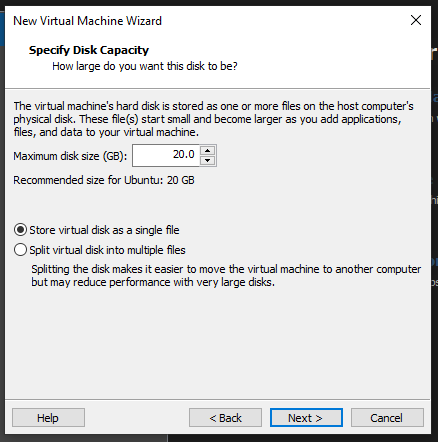Place cursor on the 20.0 value

[x=183, y=154]
